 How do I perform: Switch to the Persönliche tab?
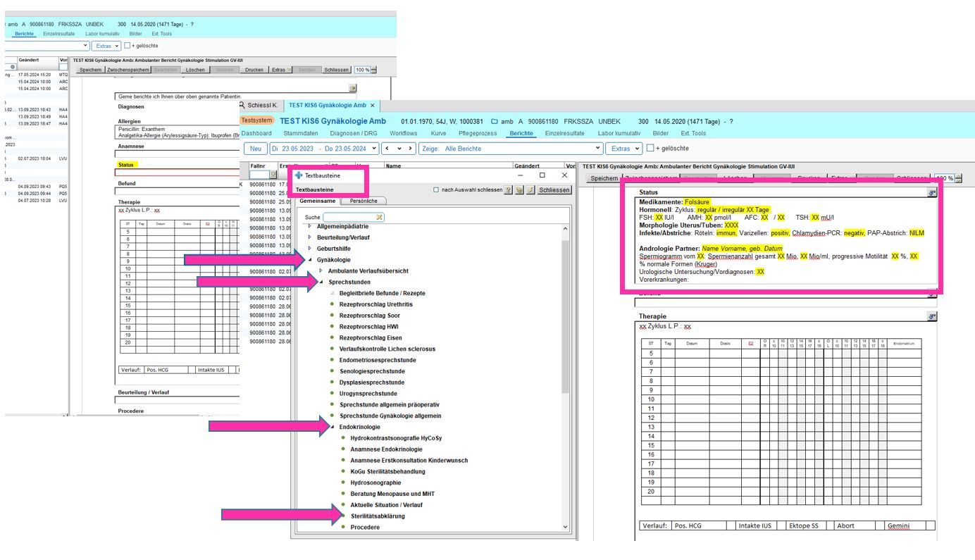tap(363, 201)
